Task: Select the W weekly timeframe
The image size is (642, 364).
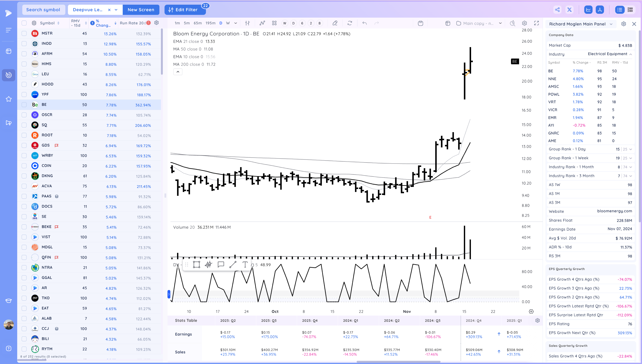Action: pos(228,23)
